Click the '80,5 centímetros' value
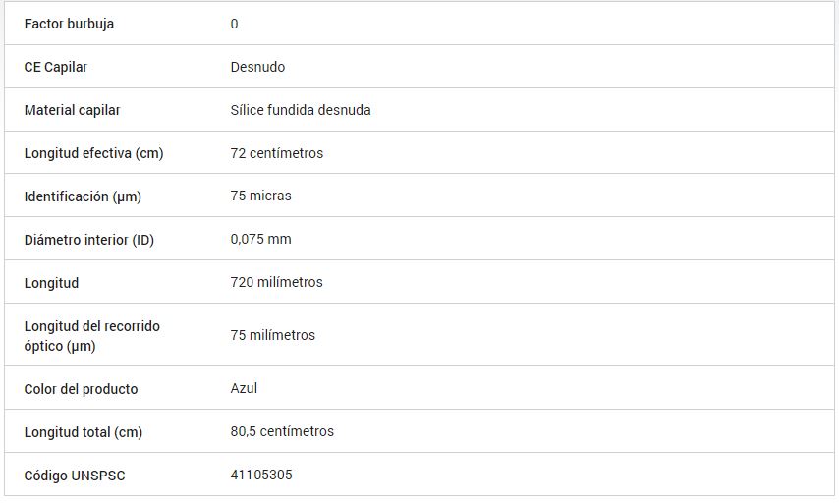 click(x=282, y=431)
